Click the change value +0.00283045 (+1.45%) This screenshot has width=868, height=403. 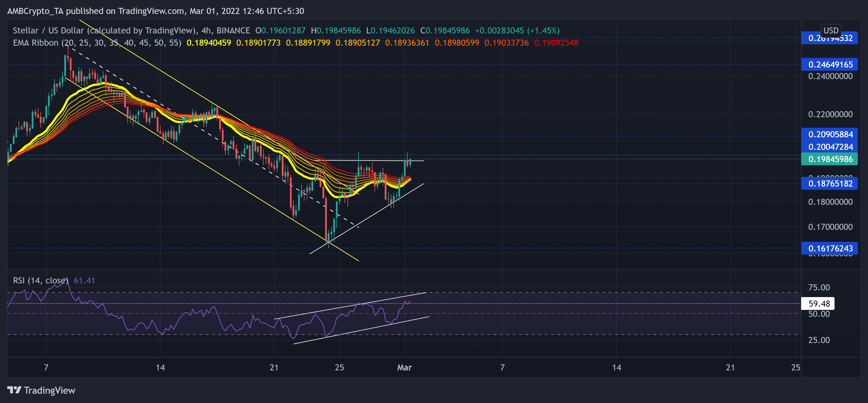(517, 30)
